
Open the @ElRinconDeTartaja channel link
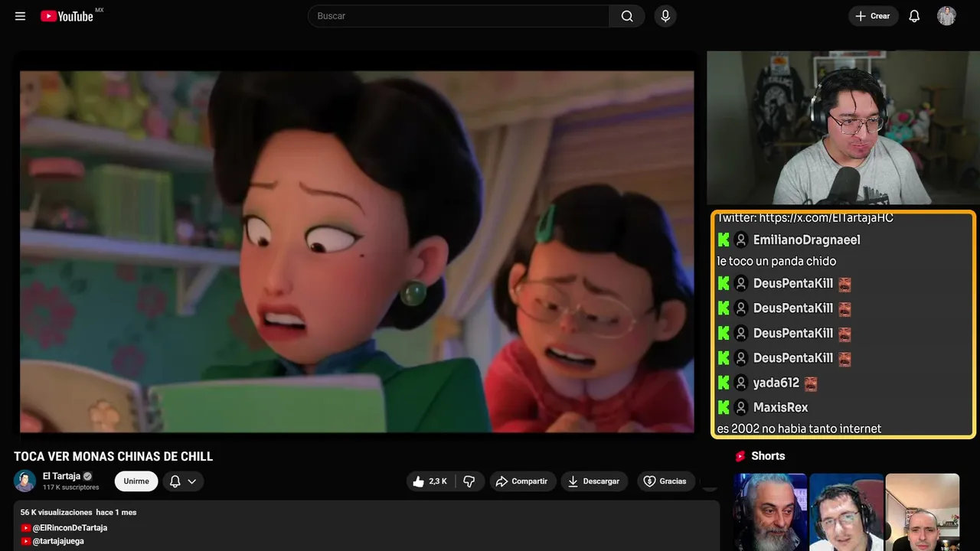click(x=70, y=528)
